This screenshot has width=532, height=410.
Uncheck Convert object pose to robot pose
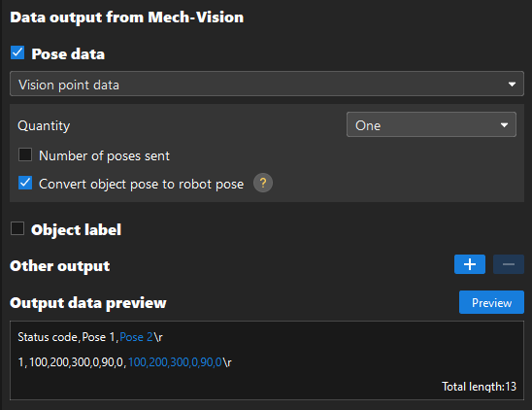point(25,183)
